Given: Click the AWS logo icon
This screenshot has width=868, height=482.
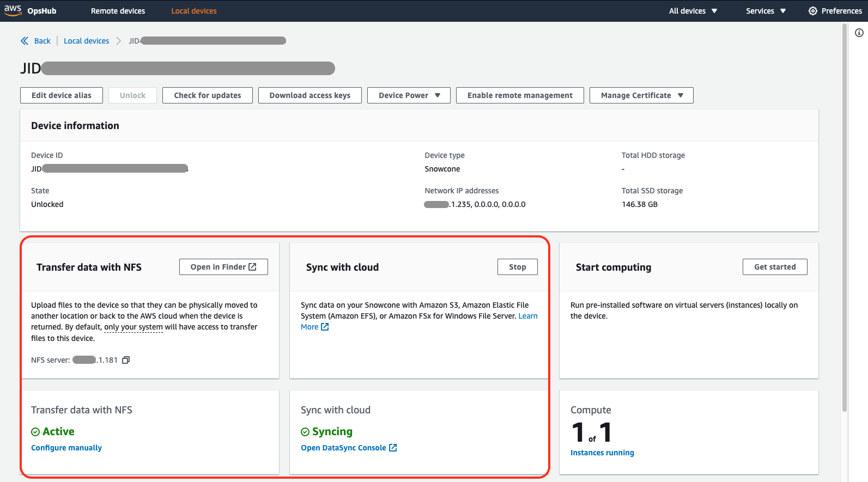Looking at the screenshot, I should 13,10.
